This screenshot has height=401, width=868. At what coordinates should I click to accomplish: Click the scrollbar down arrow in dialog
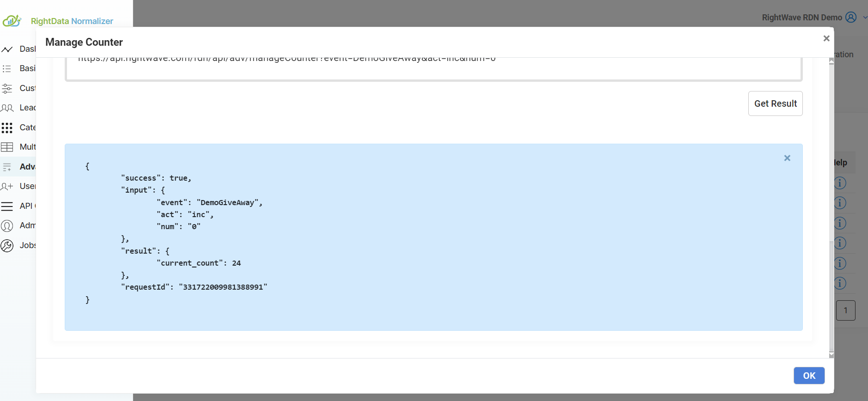point(831,355)
